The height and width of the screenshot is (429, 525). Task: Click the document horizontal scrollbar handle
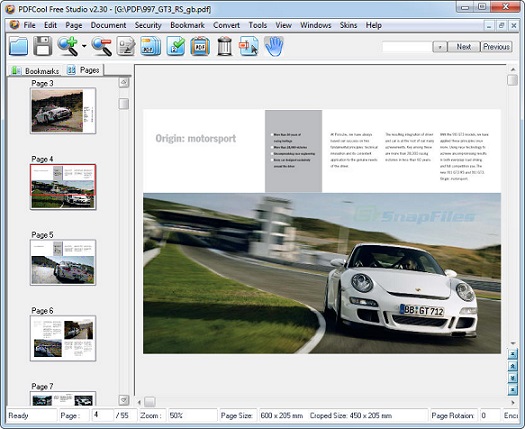tap(150, 402)
